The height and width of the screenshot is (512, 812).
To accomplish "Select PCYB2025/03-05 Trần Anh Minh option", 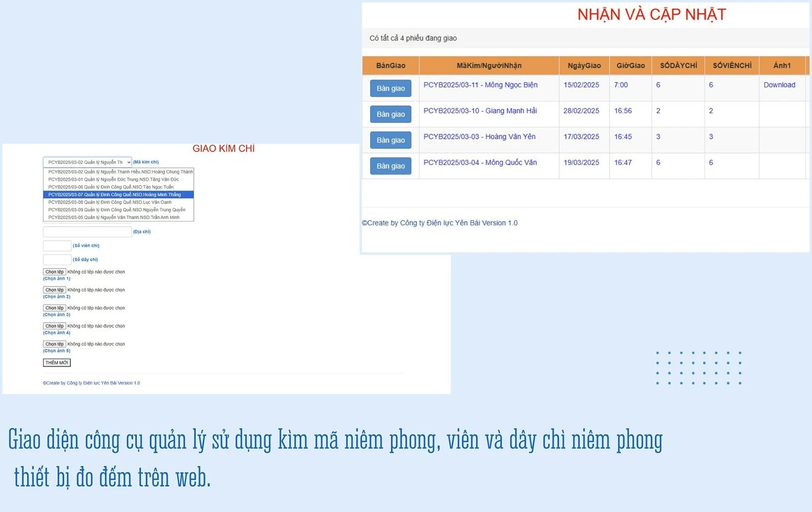I will [x=118, y=217].
